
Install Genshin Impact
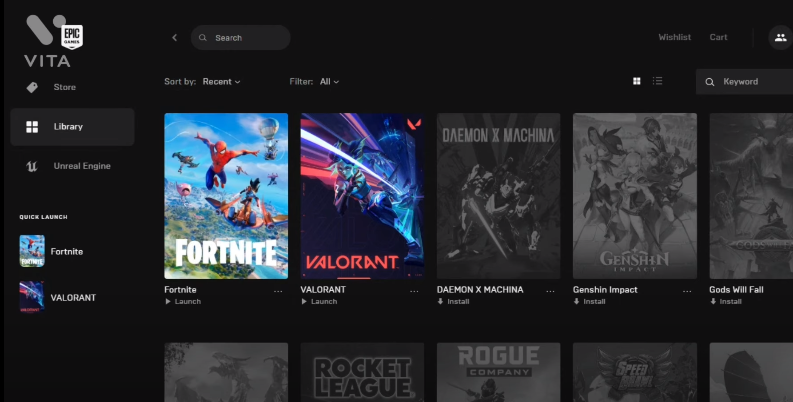click(x=590, y=301)
